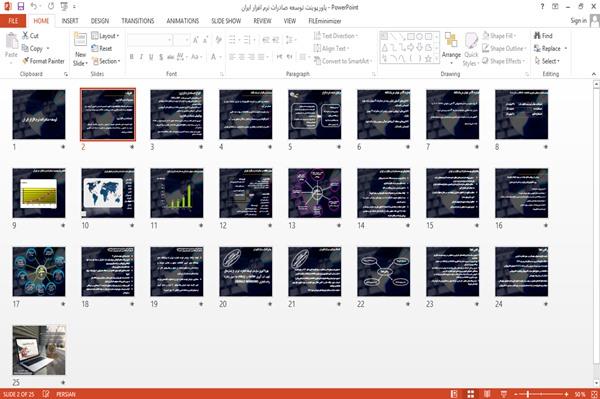
Task: Click the Save icon in quick access toolbar
Action: pyautogui.click(x=21, y=6)
